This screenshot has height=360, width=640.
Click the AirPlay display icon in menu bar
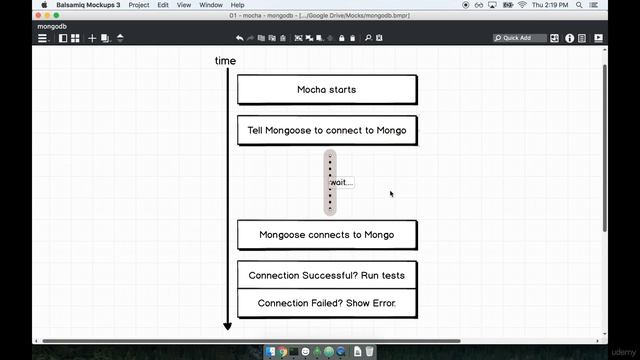[x=493, y=5]
